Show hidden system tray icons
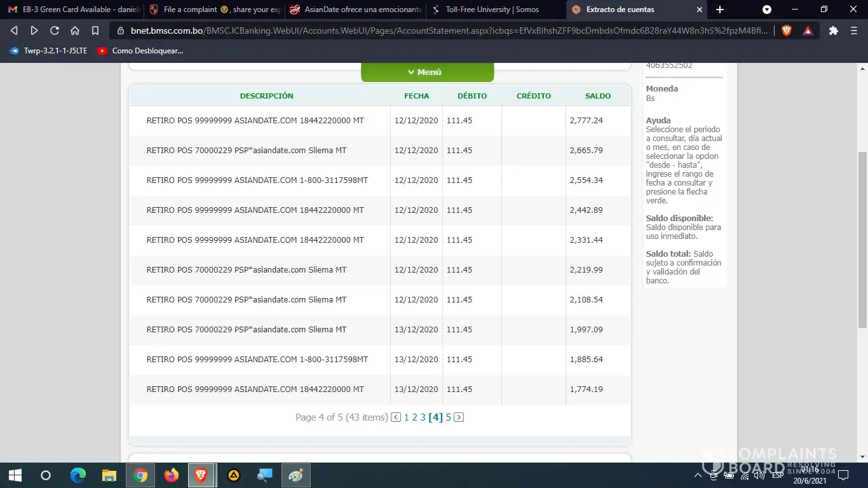The width and height of the screenshot is (868, 488). pyautogui.click(x=698, y=475)
